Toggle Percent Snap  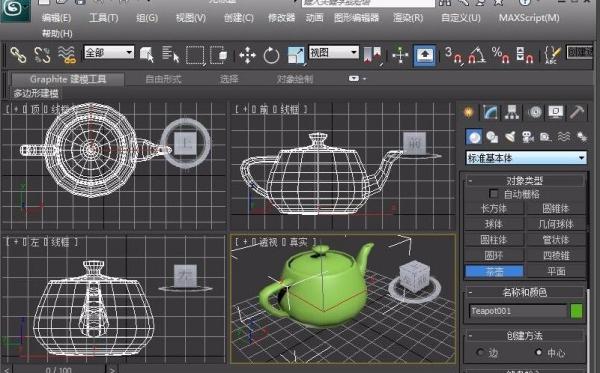pos(501,55)
